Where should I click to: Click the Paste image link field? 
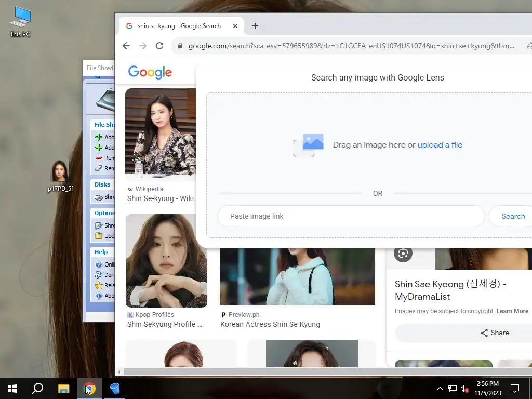click(x=351, y=216)
